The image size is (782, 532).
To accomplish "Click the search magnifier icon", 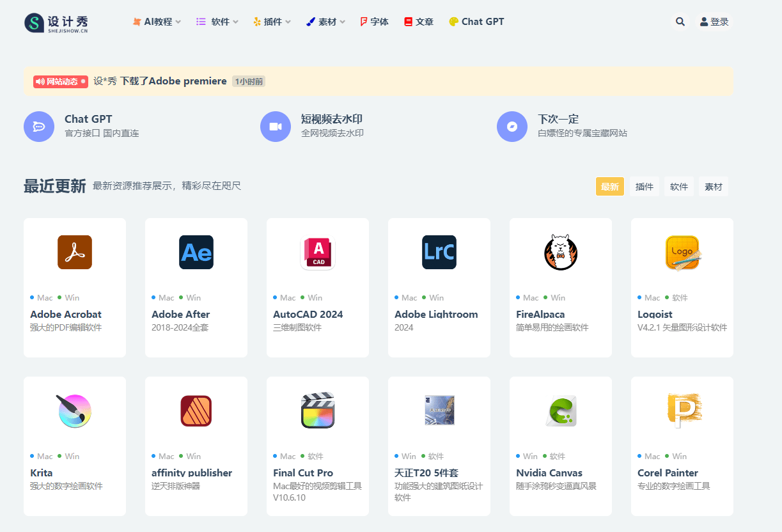I will point(680,21).
